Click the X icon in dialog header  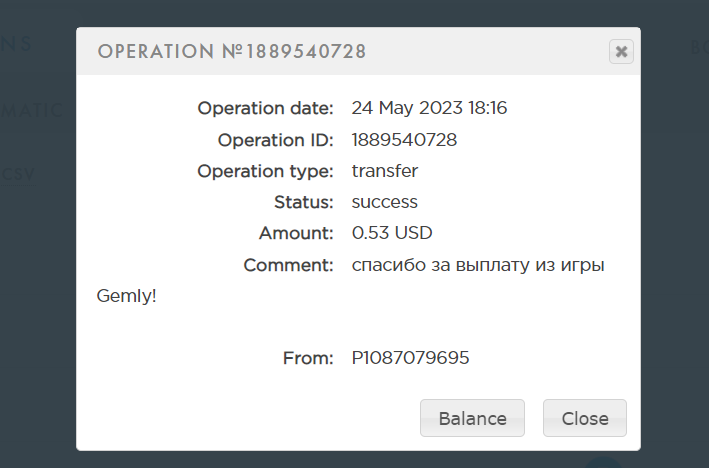tap(621, 52)
